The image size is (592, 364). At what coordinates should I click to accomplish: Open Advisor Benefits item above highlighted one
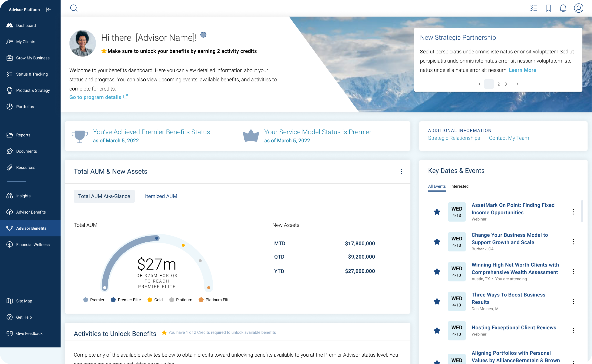coord(30,212)
